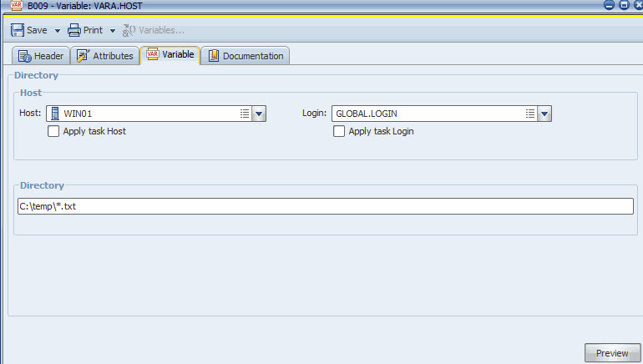Open the Print dropdown arrow
This screenshot has height=364, width=643.
pyautogui.click(x=113, y=31)
